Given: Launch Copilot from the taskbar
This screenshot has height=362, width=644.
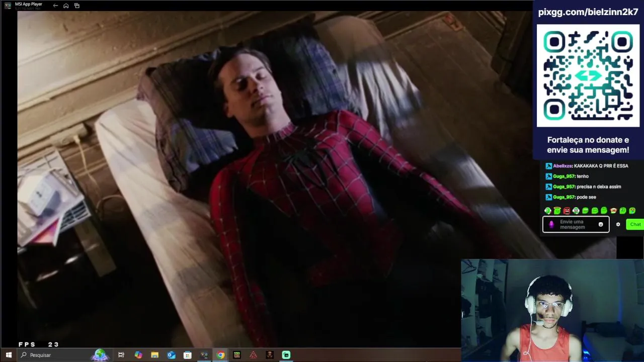Looking at the screenshot, I should [138, 355].
